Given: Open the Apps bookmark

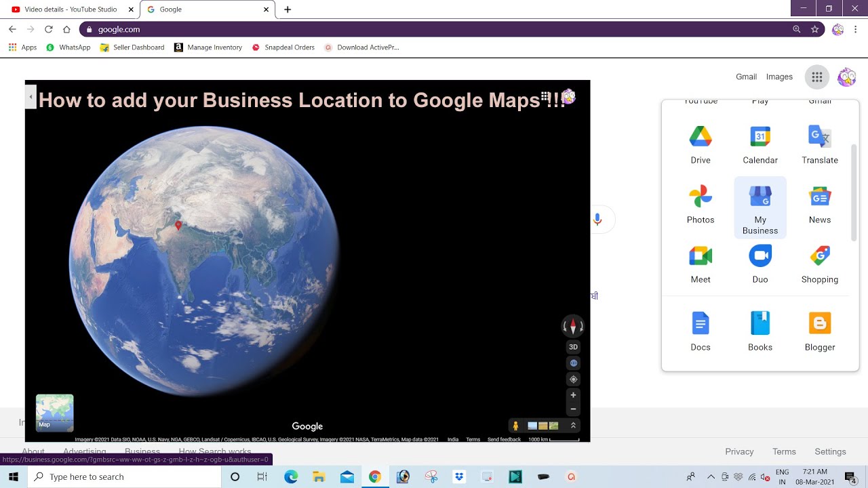Looking at the screenshot, I should pos(22,47).
